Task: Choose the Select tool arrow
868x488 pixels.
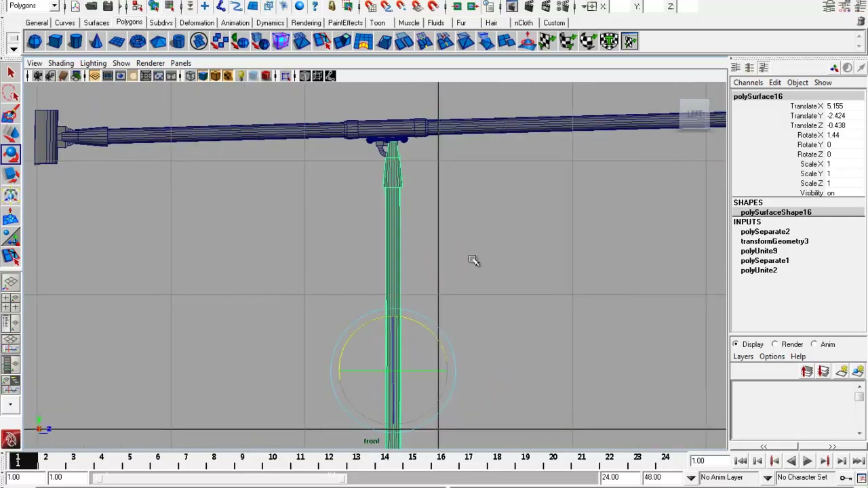Action: (11, 73)
